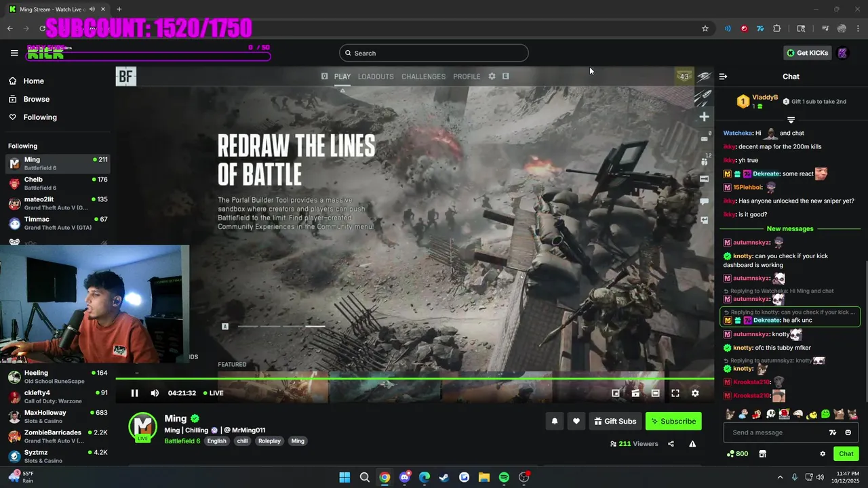Open Chrome three-dot menu
868x488 pixels.
click(858, 28)
